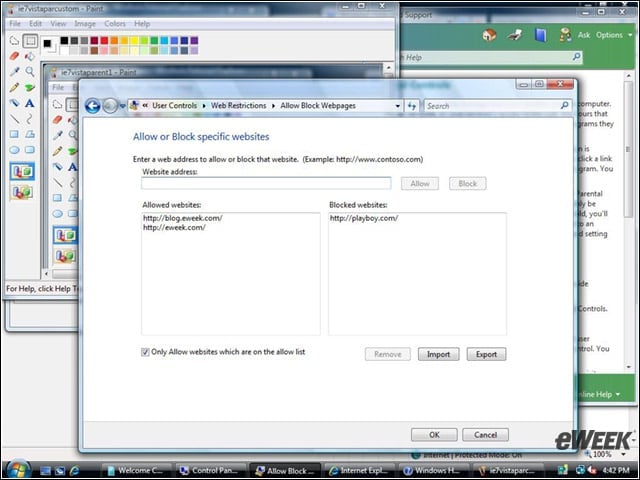Select the Brush tool in ie7vistaparcustom Paint
Screen dimensions: 640x480
click(x=30, y=87)
